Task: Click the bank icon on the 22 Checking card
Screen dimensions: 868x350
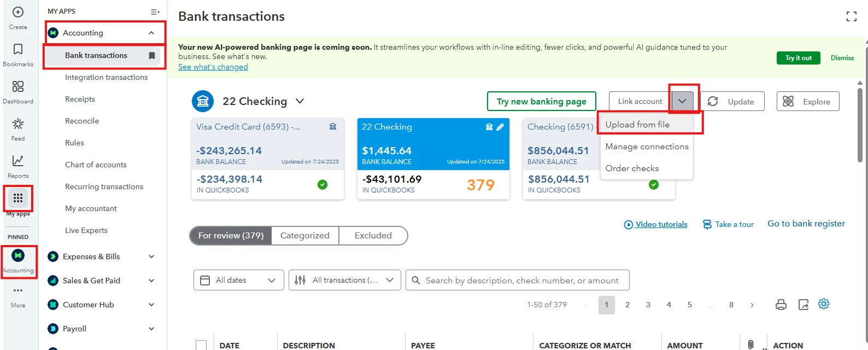Action: 489,127
